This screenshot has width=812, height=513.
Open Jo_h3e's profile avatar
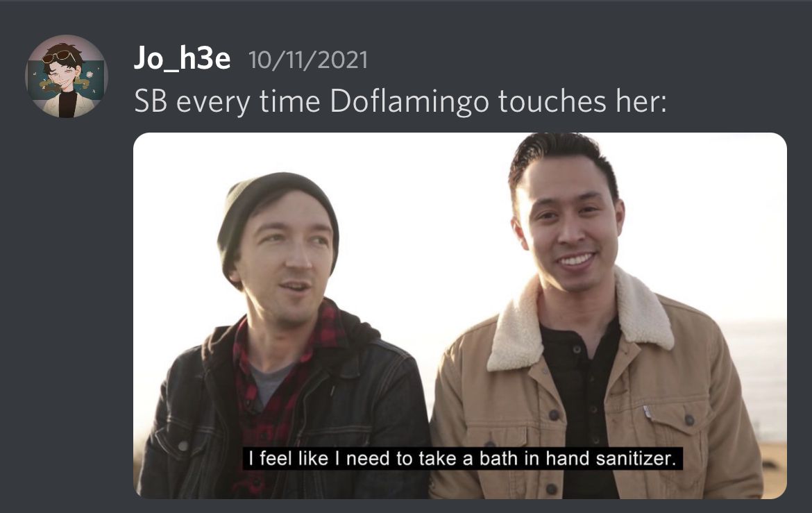pyautogui.click(x=67, y=76)
